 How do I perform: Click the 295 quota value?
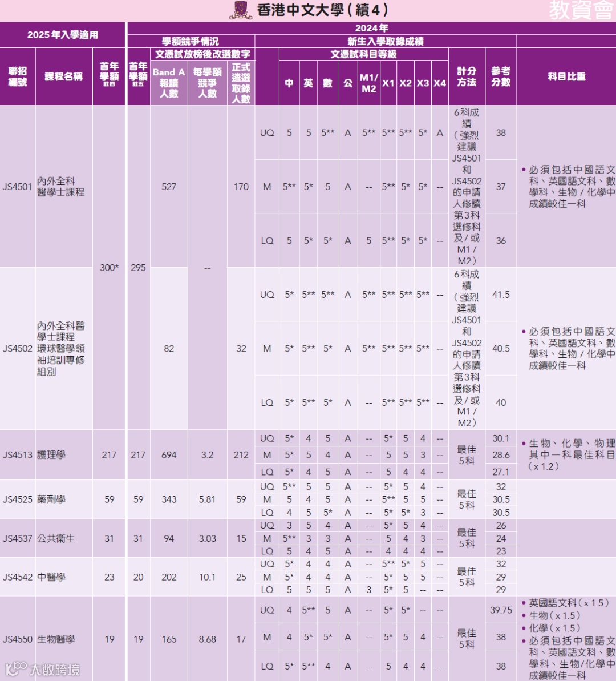tap(138, 268)
